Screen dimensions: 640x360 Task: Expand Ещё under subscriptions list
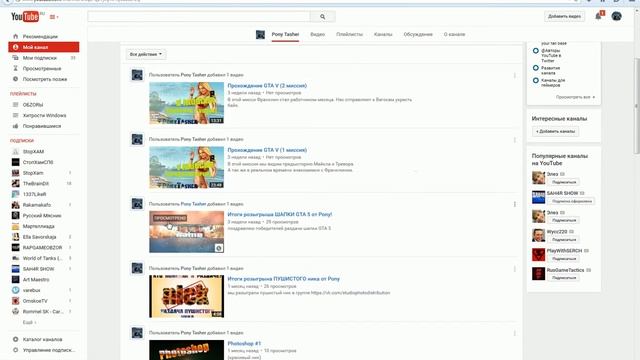(x=29, y=322)
